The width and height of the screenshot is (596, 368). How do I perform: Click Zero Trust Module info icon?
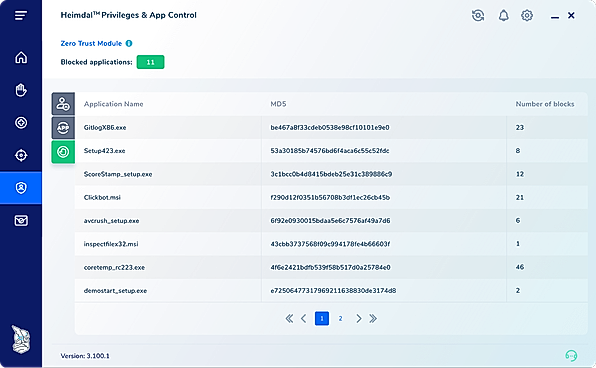point(129,43)
